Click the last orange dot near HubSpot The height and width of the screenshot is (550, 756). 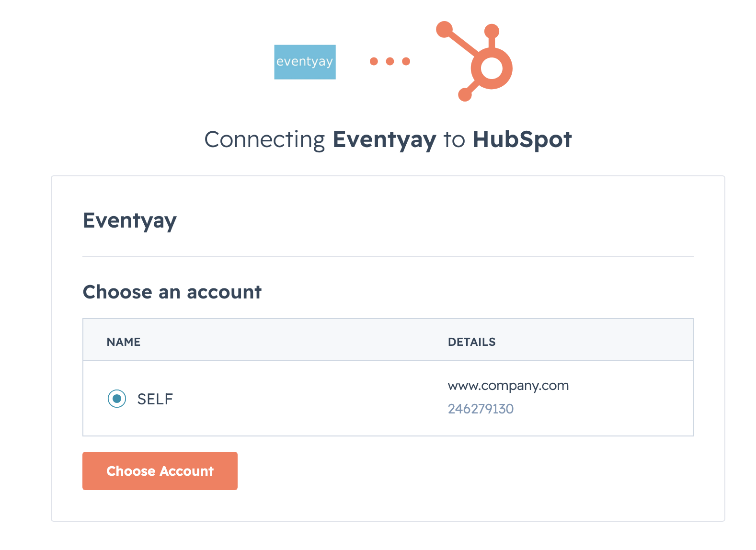[x=406, y=61]
